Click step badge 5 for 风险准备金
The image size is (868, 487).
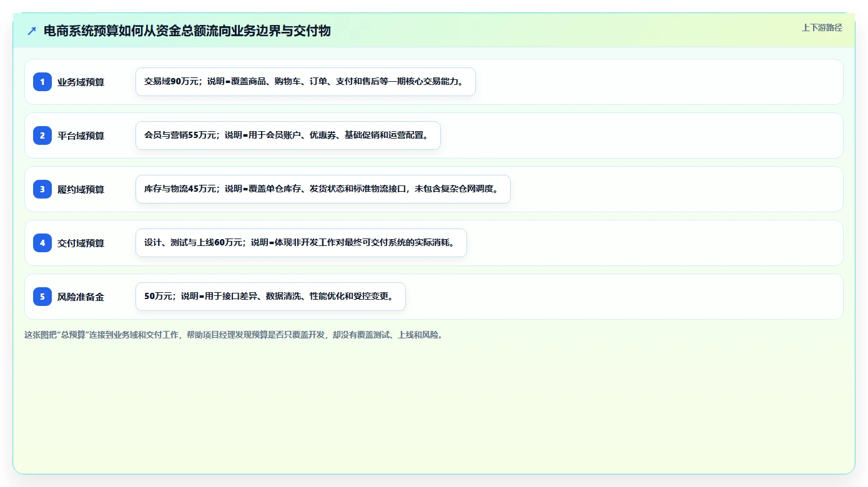point(42,297)
